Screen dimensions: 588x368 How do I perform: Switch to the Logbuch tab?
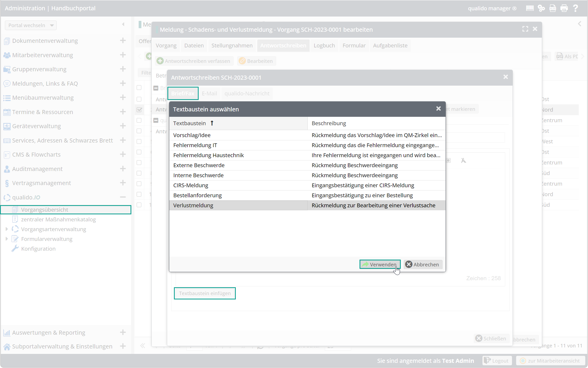(324, 46)
